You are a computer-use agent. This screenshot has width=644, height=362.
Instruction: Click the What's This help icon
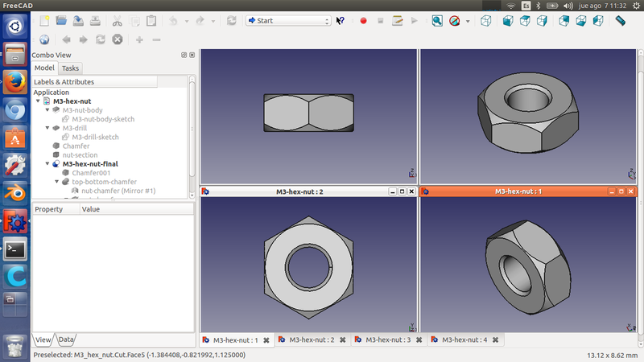click(341, 20)
